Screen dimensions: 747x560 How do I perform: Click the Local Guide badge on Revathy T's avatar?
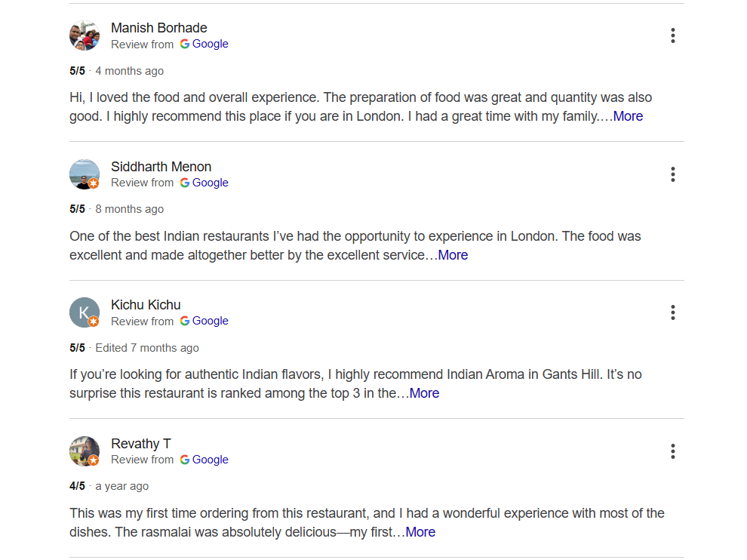(x=94, y=460)
